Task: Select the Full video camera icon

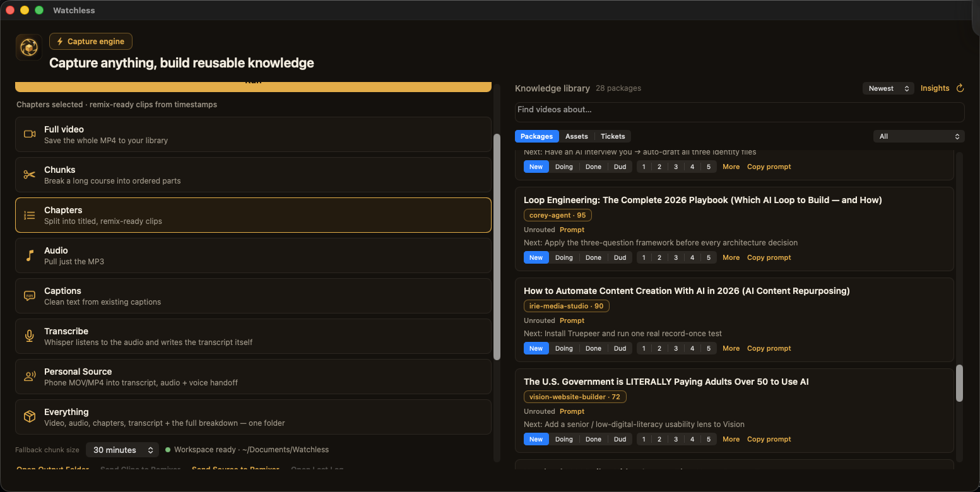Action: 30,134
